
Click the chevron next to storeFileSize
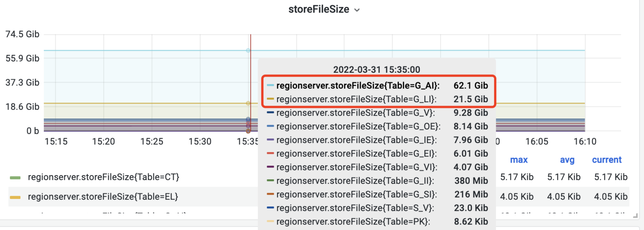coord(357,10)
